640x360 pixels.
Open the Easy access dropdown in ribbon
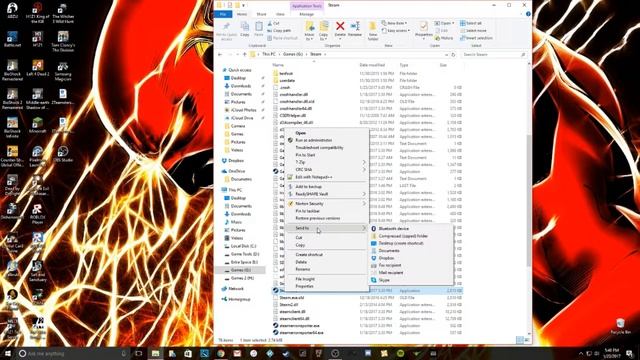pos(396,31)
